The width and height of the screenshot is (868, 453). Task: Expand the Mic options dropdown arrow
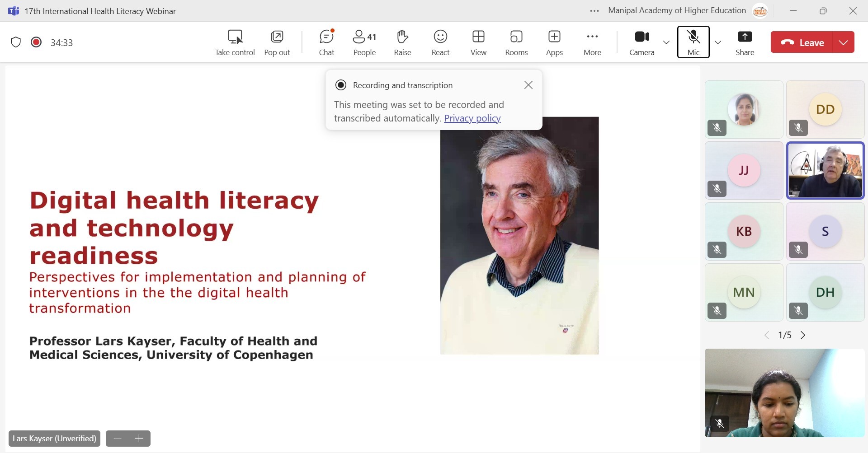(717, 42)
